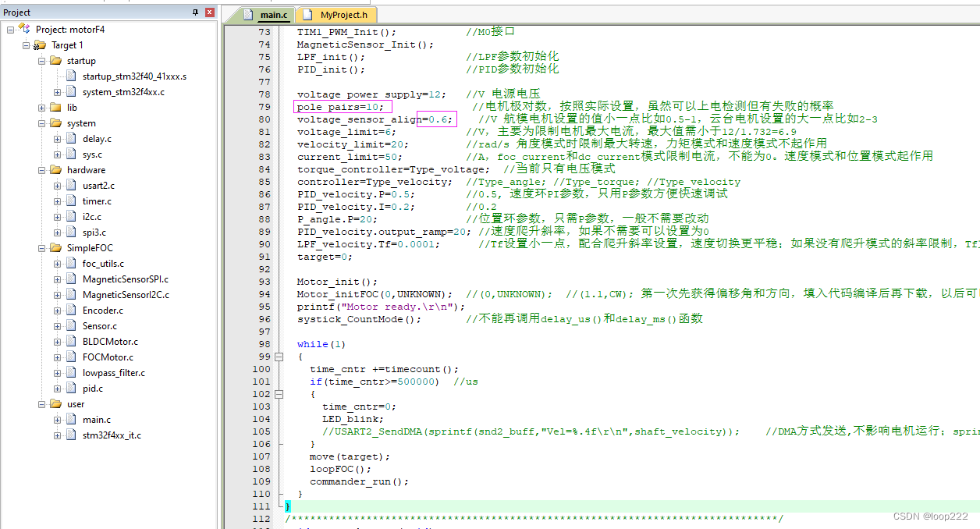Screen dimensions: 980x529
Task: Click the file icon of pid.c
Action: click(72, 389)
